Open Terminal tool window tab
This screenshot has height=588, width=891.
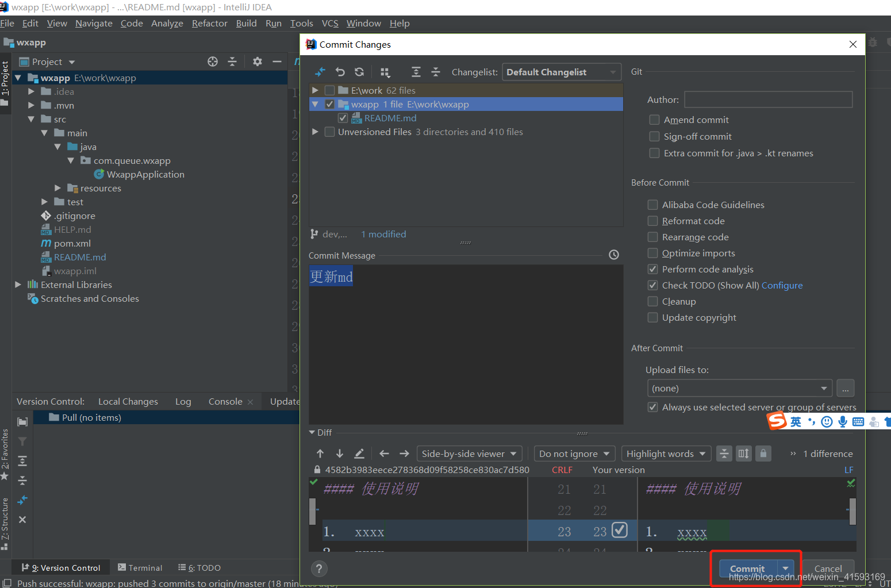click(140, 567)
